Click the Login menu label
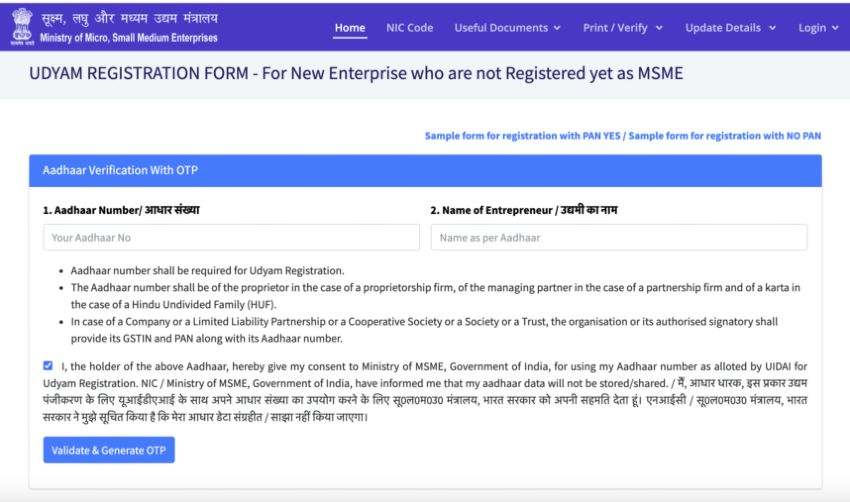The width and height of the screenshot is (850, 502). tap(812, 28)
